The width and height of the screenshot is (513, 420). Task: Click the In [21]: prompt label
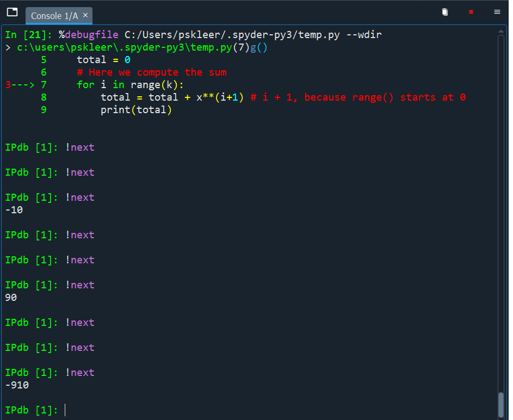pos(28,35)
